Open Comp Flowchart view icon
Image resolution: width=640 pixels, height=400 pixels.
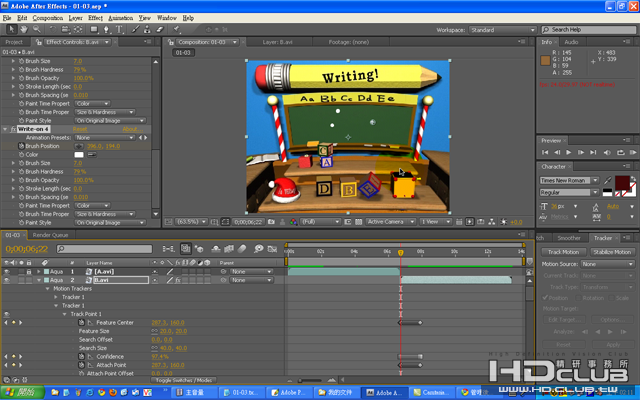(492, 222)
